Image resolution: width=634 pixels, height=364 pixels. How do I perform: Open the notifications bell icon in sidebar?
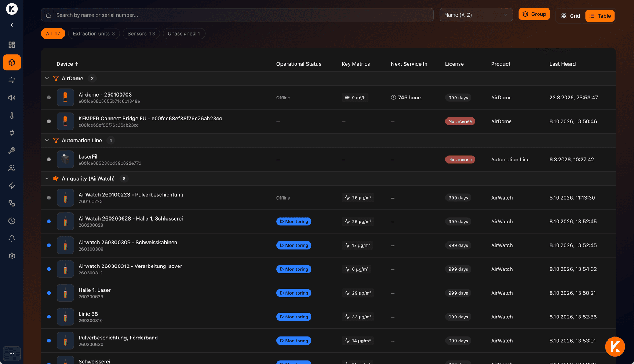[x=12, y=239]
